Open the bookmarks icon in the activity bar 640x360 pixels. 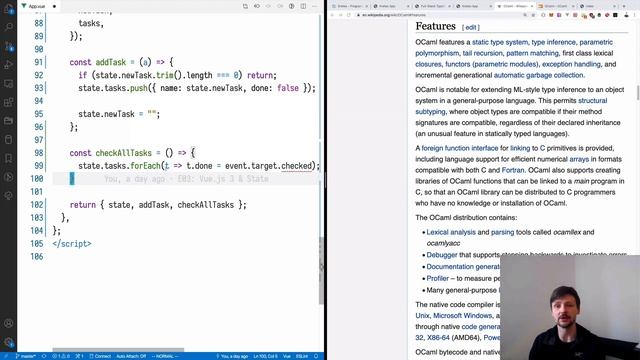point(9,158)
